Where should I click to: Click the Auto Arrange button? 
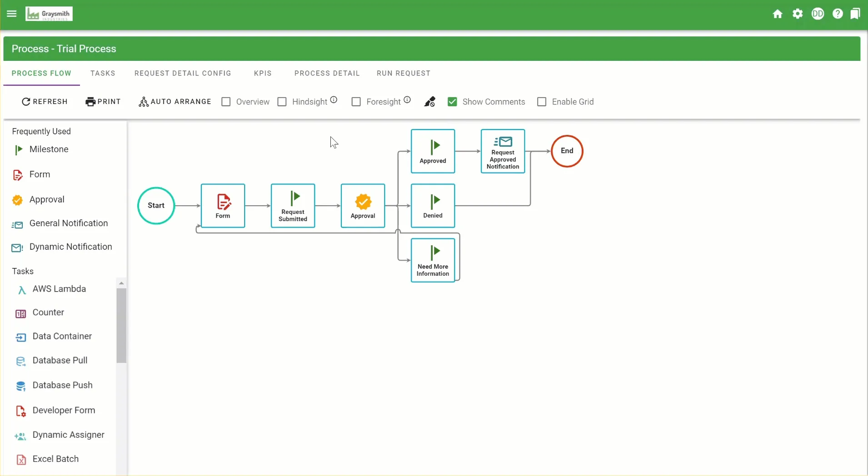pyautogui.click(x=175, y=102)
